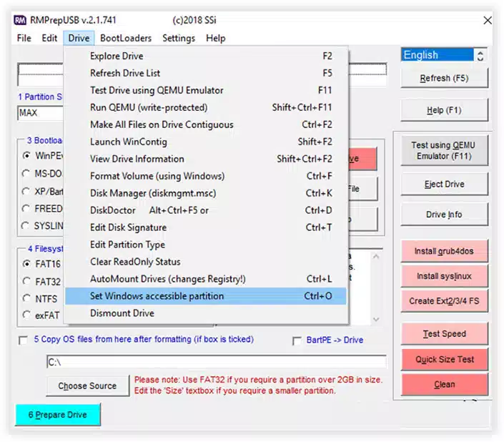504x442 pixels.
Task: Select the exFAT filesystem radio button
Action: [x=26, y=315]
